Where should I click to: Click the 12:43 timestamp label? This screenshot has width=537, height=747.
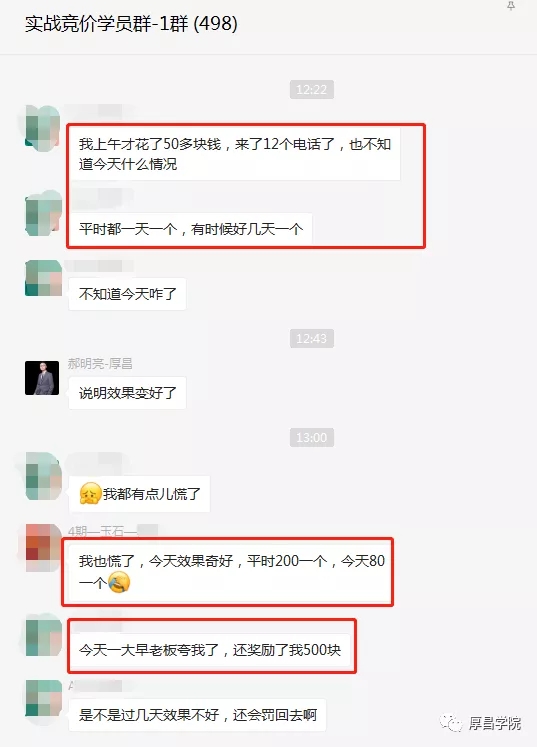[312, 339]
